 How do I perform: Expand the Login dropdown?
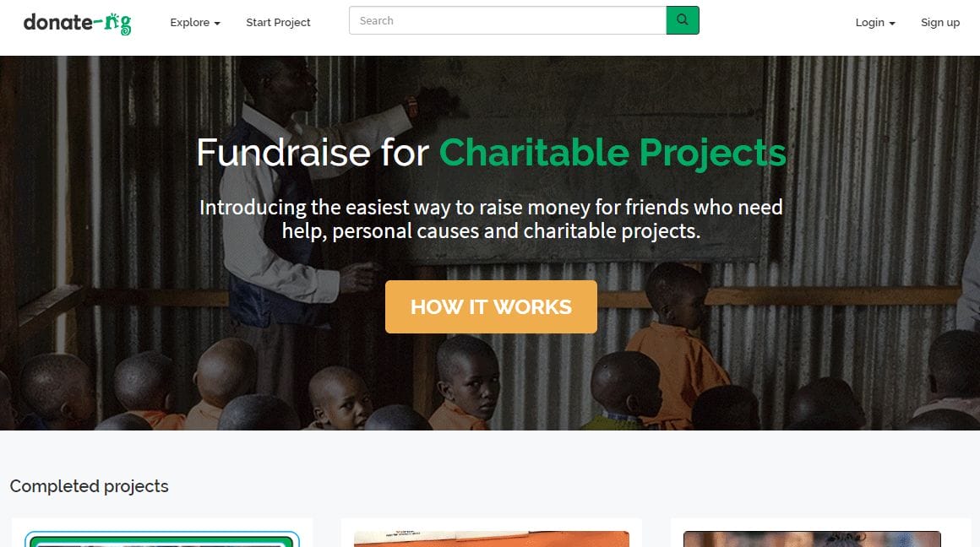(874, 23)
